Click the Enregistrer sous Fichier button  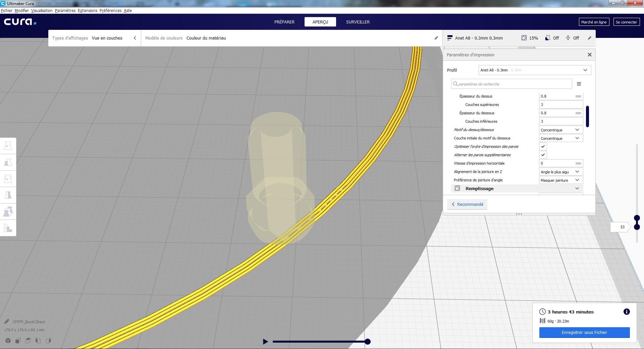(584, 333)
